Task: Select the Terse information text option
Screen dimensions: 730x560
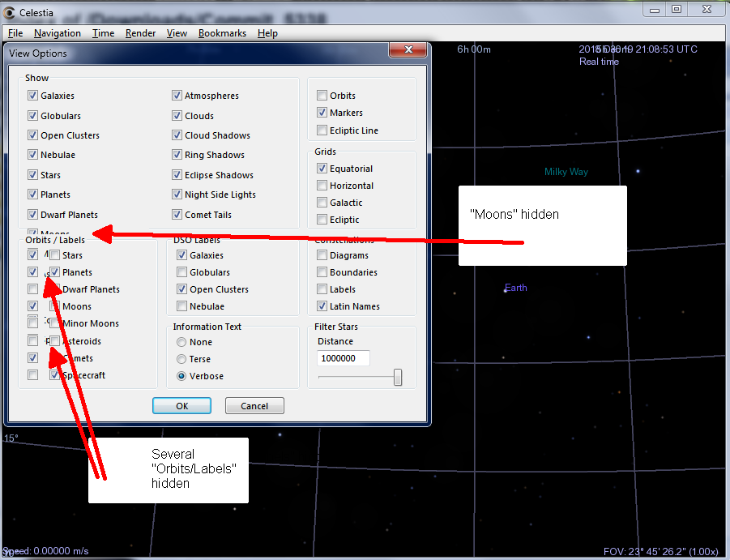Action: 181,359
